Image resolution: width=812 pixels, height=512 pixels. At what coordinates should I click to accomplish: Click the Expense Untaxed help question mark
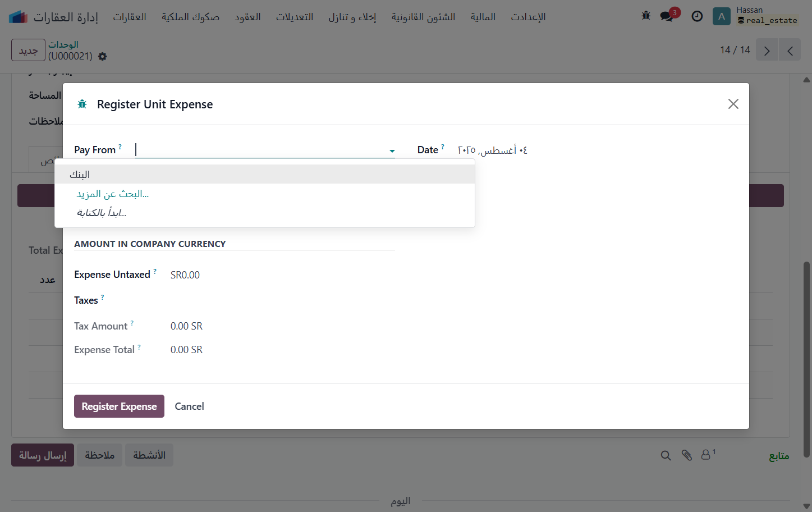click(155, 271)
